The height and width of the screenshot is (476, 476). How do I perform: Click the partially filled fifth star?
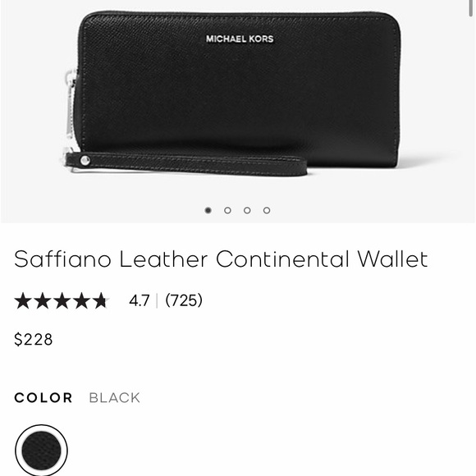point(101,301)
